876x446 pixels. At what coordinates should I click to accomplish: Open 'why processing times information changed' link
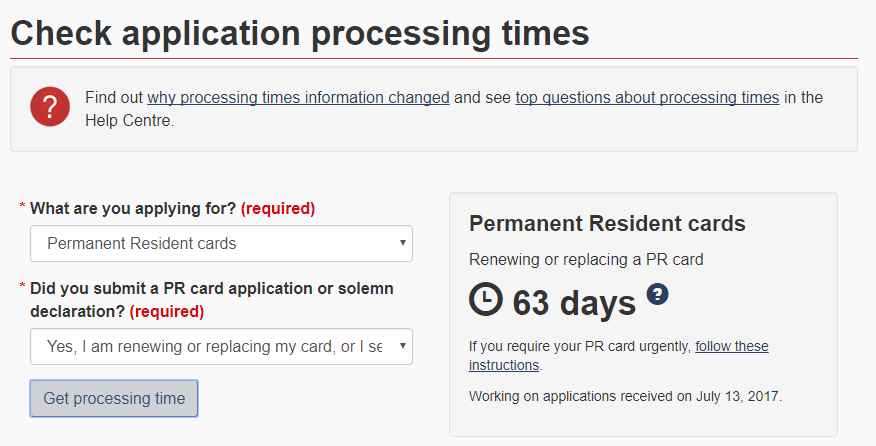pos(298,97)
